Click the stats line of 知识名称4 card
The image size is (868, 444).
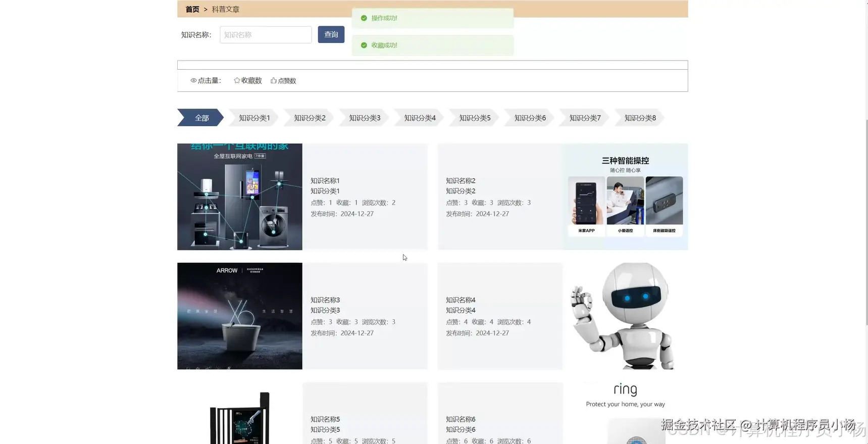[x=488, y=322]
